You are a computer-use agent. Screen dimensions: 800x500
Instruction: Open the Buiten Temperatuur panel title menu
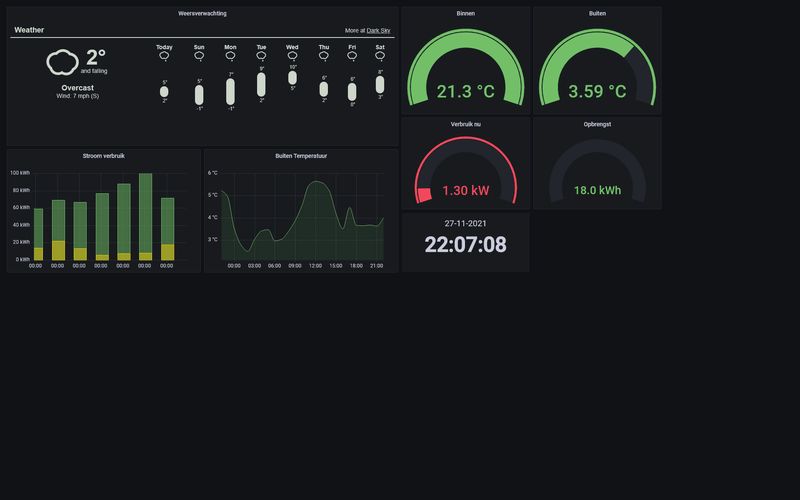click(301, 156)
